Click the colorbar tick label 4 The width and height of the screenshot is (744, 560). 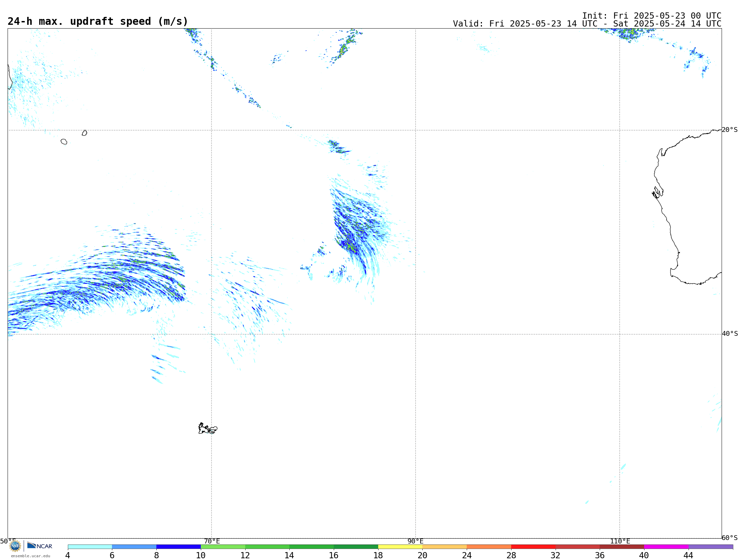coord(68,556)
